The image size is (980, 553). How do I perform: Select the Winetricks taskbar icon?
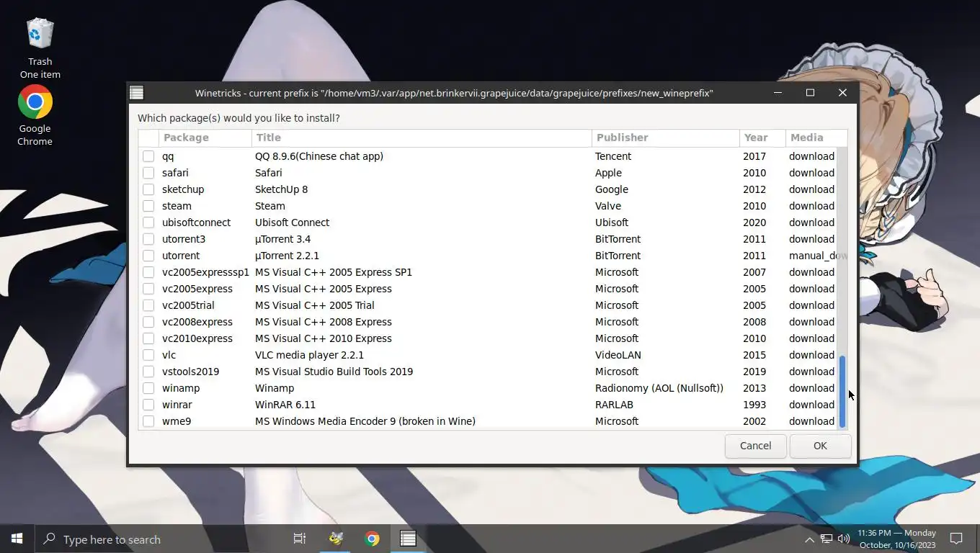pyautogui.click(x=408, y=539)
